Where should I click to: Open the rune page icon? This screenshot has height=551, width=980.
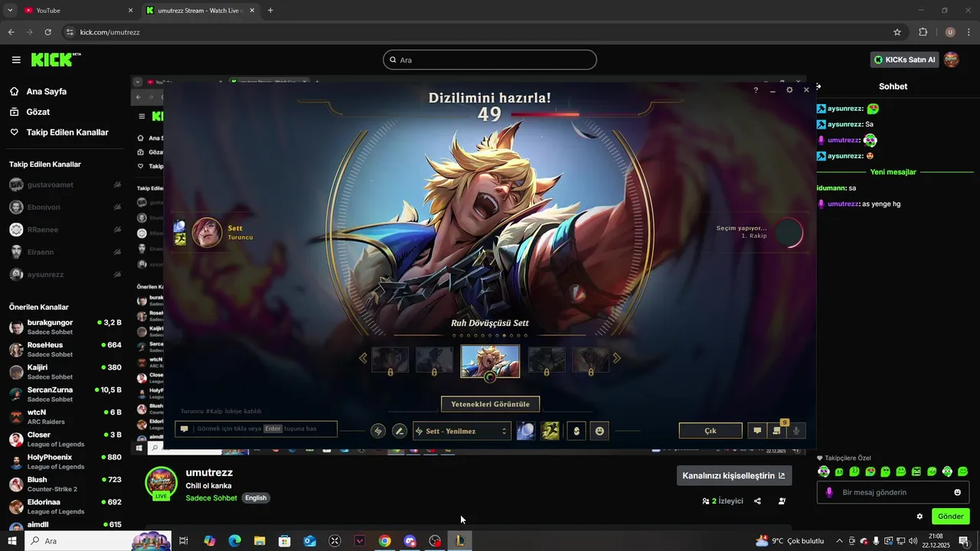pyautogui.click(x=377, y=431)
